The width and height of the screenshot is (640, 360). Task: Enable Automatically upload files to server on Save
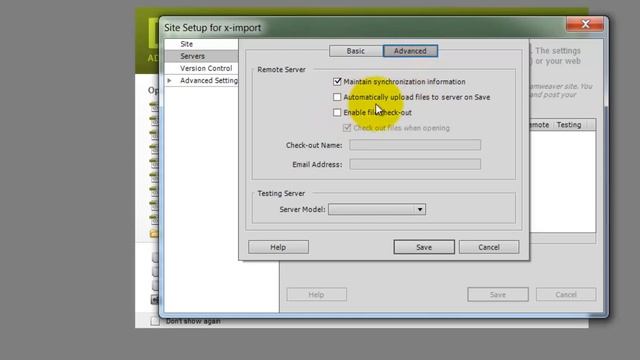[337, 97]
